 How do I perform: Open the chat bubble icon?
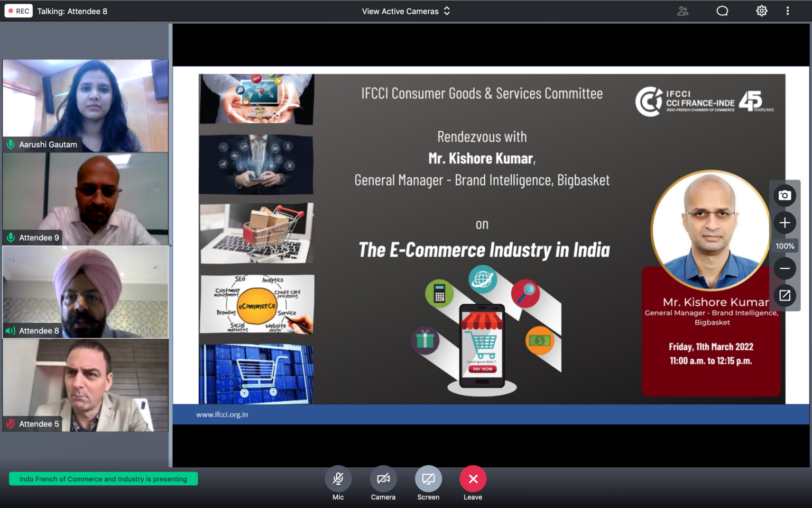tap(722, 11)
